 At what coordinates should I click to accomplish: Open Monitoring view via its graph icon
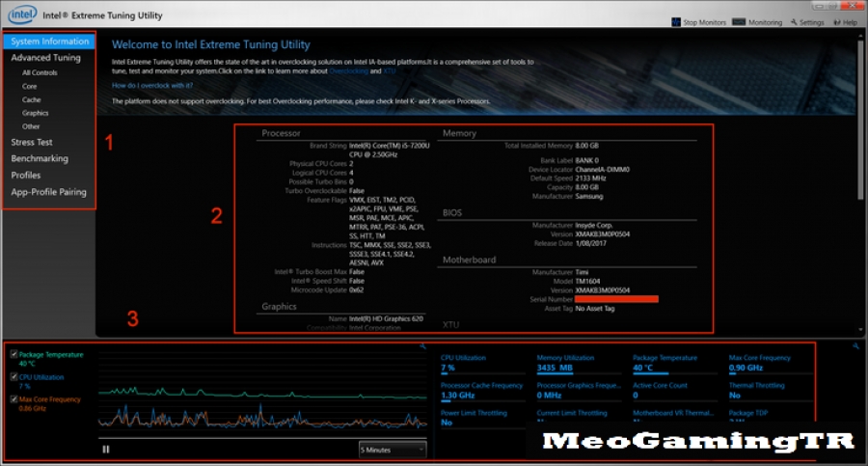(738, 22)
